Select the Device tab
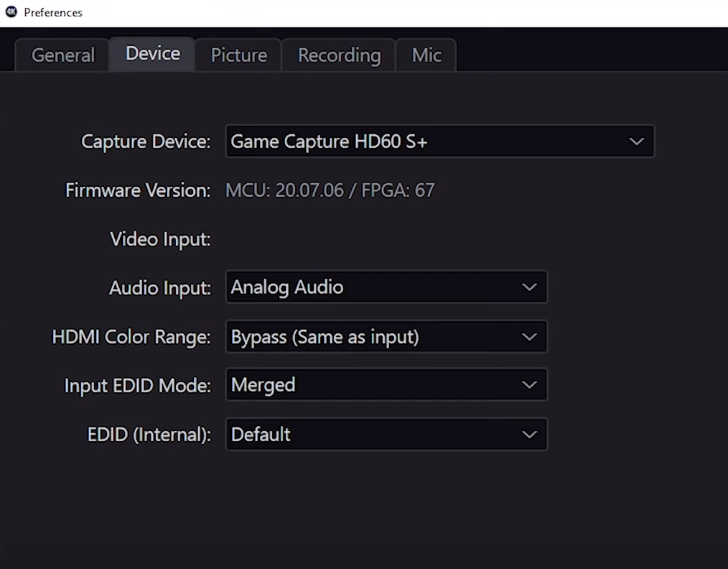Screen dimensions: 728x569 coord(152,54)
